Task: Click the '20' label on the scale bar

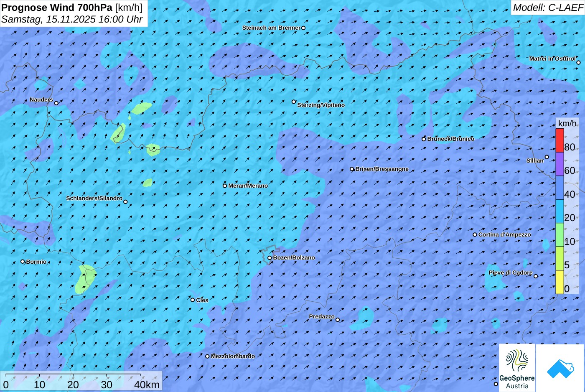Action: click(x=73, y=385)
